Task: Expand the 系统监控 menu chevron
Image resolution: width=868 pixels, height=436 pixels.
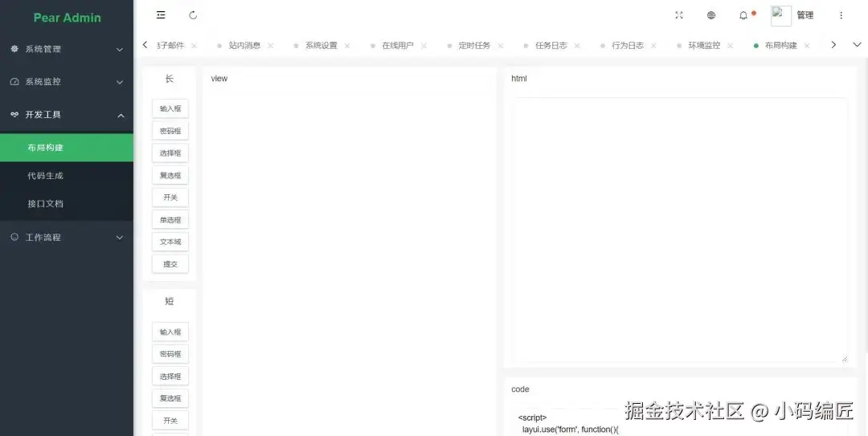Action: [120, 83]
